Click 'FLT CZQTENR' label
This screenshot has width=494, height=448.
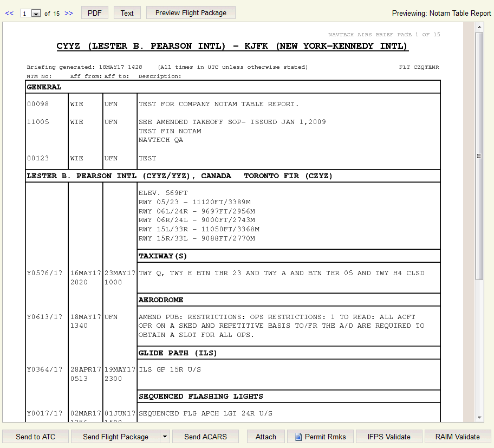click(x=419, y=67)
